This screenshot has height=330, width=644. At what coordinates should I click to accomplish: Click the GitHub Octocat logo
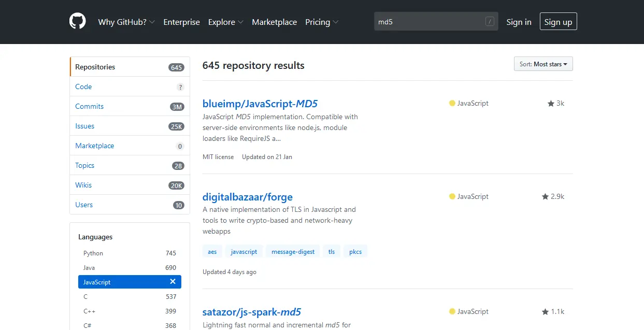(x=78, y=21)
